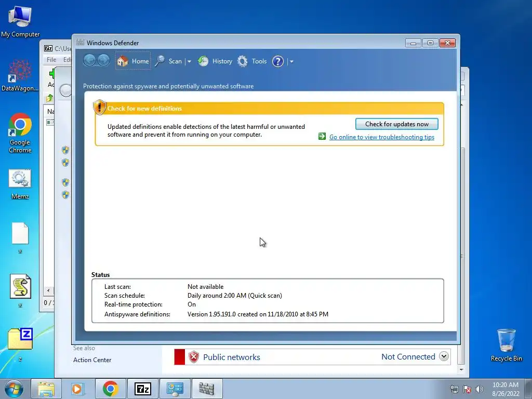The width and height of the screenshot is (532, 399).
Task: Open Go online to view troubleshooting tips
Action: point(382,137)
